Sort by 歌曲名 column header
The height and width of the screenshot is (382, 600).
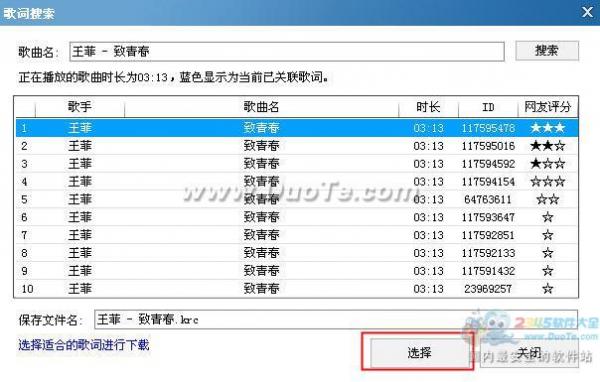tap(261, 107)
